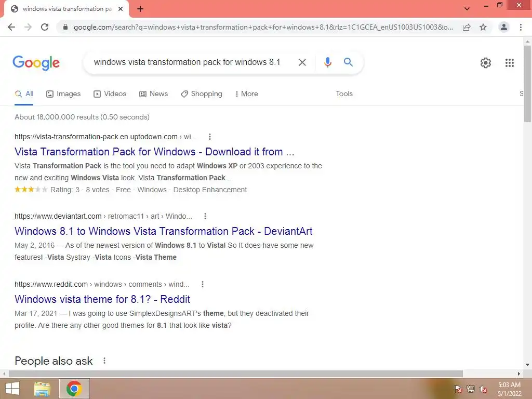Share this page from the address bar

[x=467, y=27]
